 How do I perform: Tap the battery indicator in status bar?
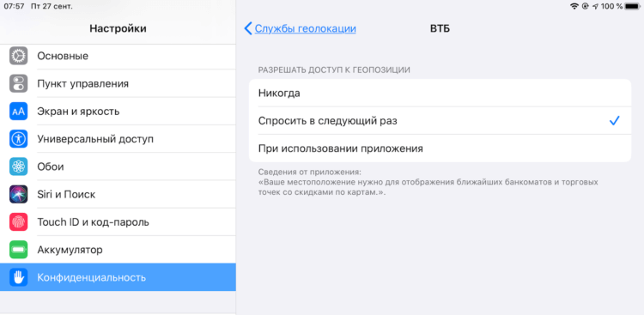pyautogui.click(x=632, y=6)
